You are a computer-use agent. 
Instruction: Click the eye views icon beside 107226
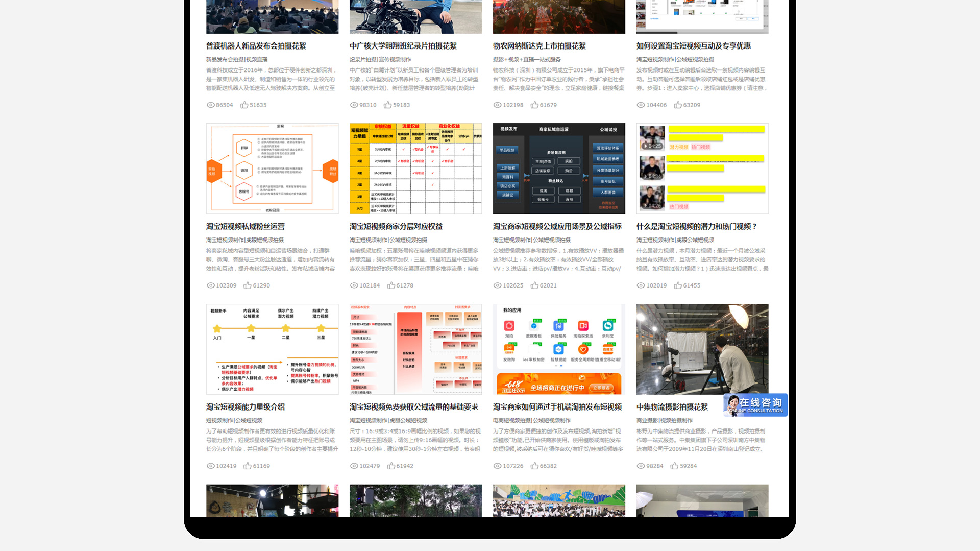tap(497, 466)
